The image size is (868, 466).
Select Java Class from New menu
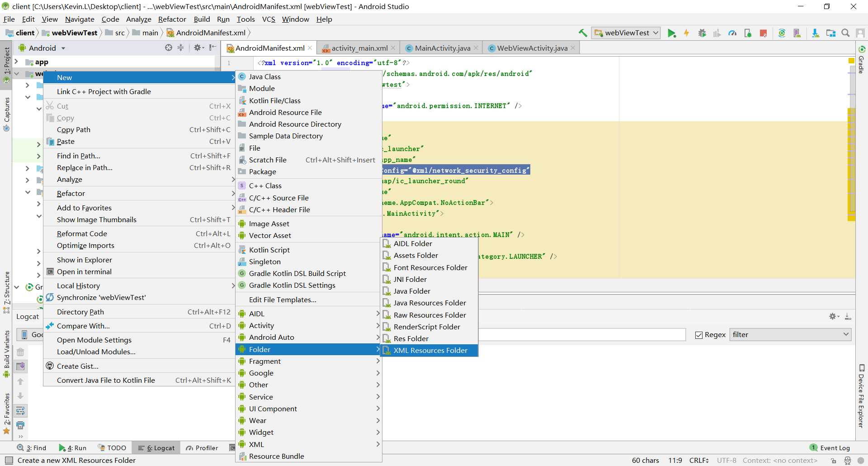[x=309, y=76]
